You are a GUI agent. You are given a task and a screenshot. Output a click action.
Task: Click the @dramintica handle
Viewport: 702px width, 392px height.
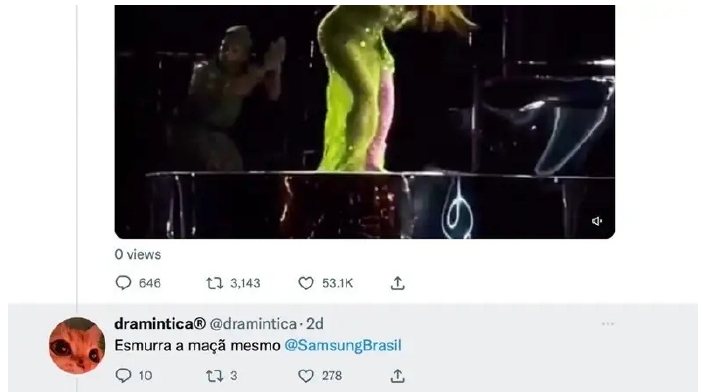click(253, 324)
